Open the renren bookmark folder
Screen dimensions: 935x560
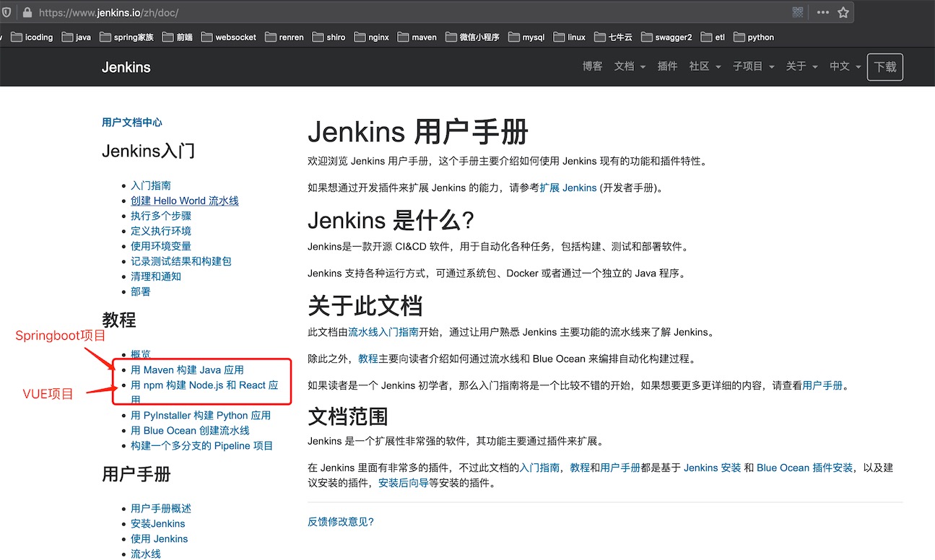tap(285, 37)
